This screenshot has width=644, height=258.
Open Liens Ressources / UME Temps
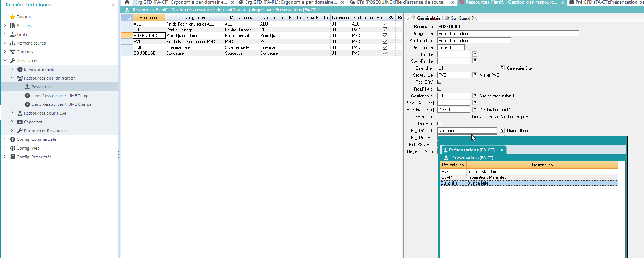61,96
